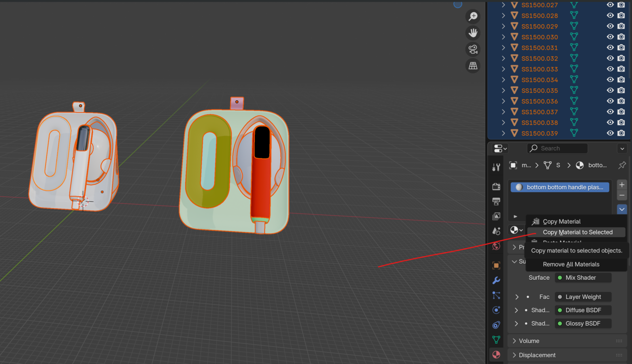Pin the properties editor context
Screen dimensions: 632x364
622,165
